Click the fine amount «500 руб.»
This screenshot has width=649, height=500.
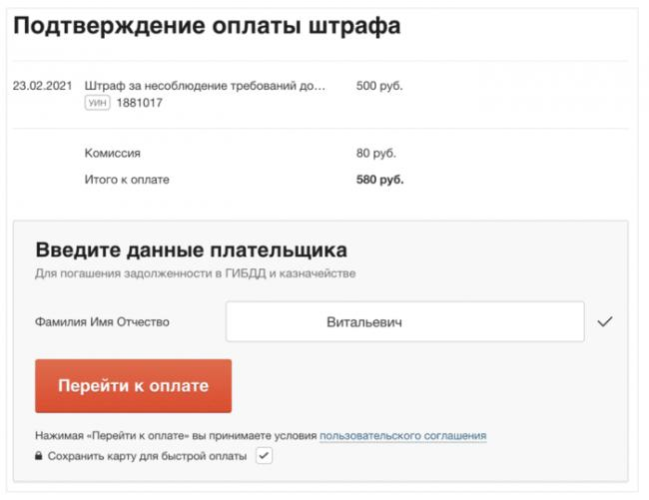(379, 86)
